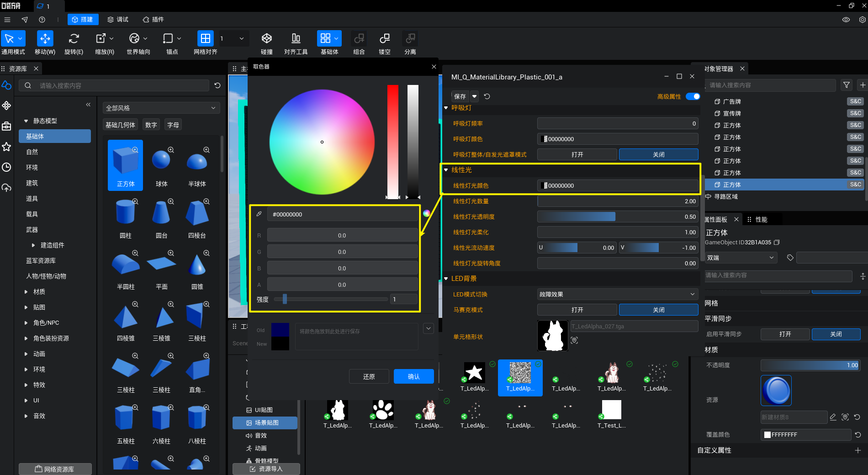This screenshot has height=475, width=868.
Task: Click the edit pencil icon next to 新建材质8
Action: click(833, 417)
